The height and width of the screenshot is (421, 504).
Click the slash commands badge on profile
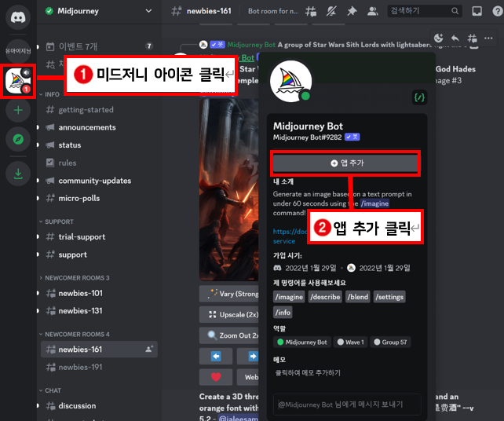[x=419, y=97]
